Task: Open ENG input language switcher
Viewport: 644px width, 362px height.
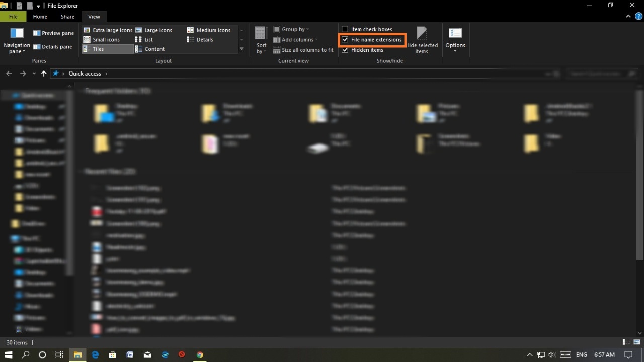Action: click(581, 354)
